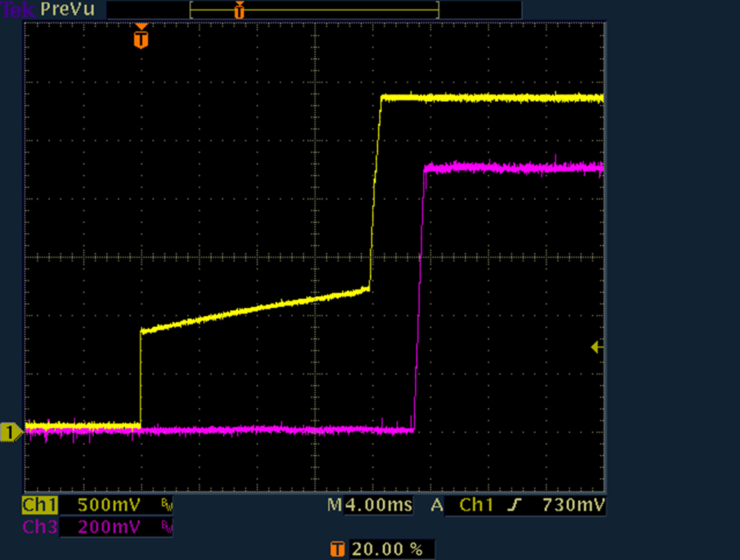This screenshot has width=740, height=560.
Task: Toggle the bandwidth limit icon beside 500mV
Action: (x=166, y=506)
